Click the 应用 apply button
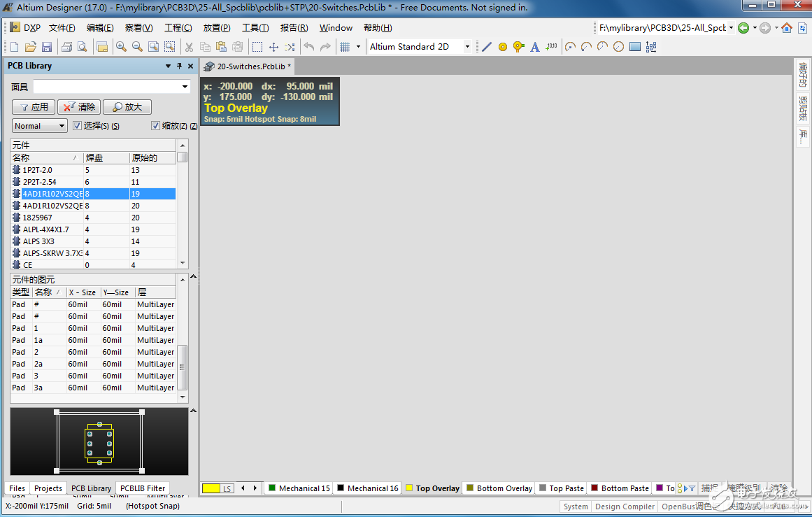The width and height of the screenshot is (812, 517). 34,107
